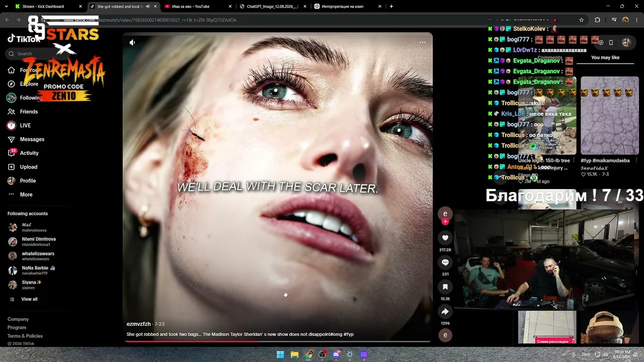Viewport: 644px width, 362px height.
Task: Open a new browser tab
Action: click(391, 7)
